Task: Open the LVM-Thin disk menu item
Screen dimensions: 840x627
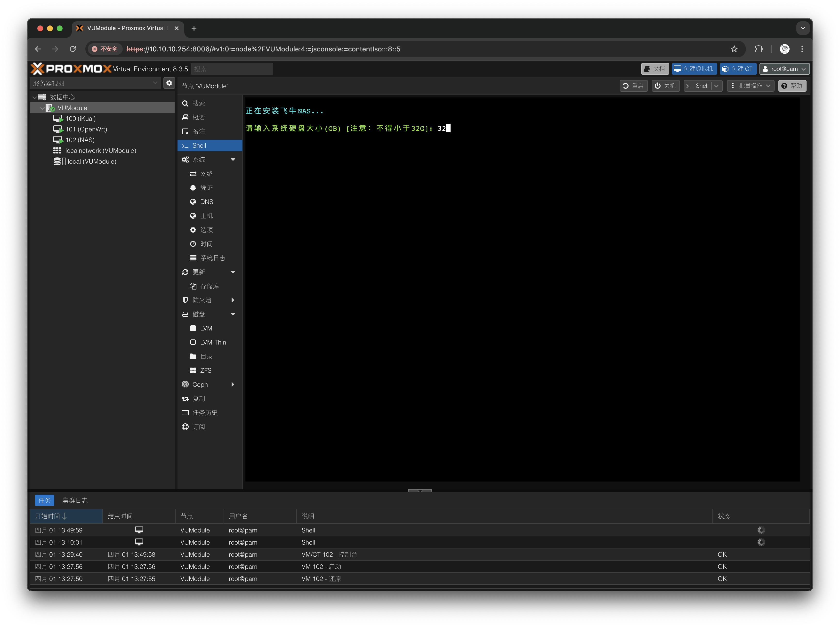Action: (213, 342)
